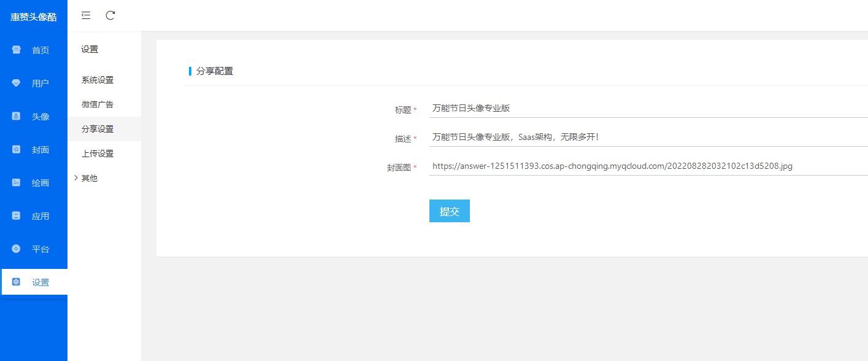This screenshot has width=868, height=361.
Task: Select 分享设置 in the submenu
Action: 104,129
